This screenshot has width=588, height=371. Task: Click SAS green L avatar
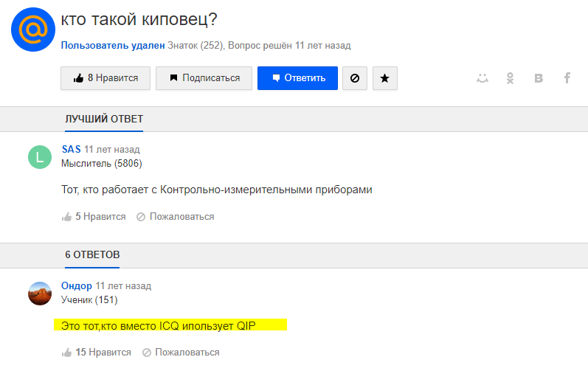[x=40, y=157]
